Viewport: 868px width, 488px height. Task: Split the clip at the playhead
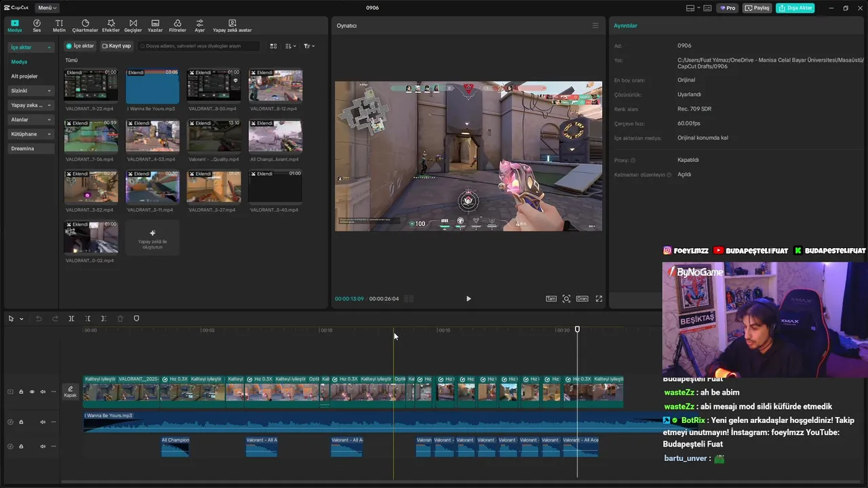(71, 319)
